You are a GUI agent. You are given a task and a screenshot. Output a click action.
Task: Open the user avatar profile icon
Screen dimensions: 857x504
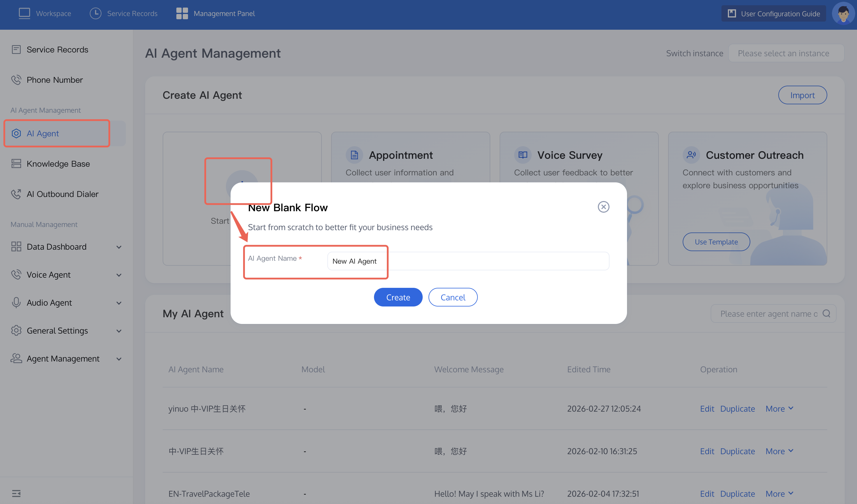[x=843, y=14]
